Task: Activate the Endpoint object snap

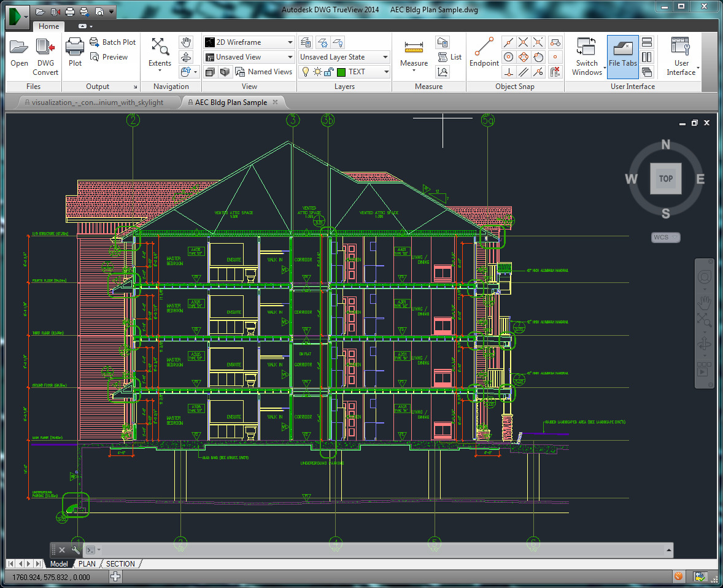Action: click(x=484, y=55)
